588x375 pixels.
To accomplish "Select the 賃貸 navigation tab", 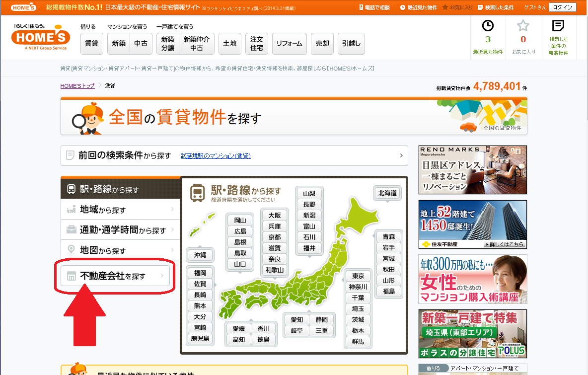I will [x=91, y=44].
